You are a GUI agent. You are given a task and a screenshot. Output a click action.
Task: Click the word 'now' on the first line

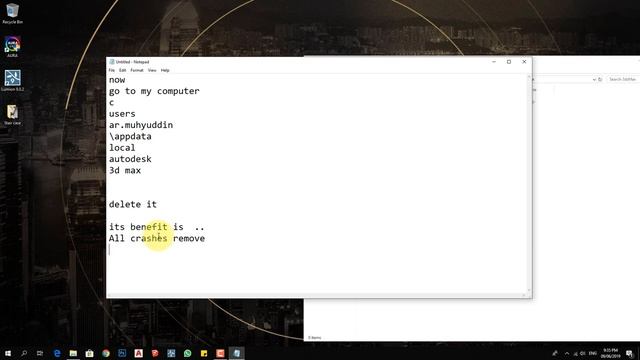click(117, 80)
